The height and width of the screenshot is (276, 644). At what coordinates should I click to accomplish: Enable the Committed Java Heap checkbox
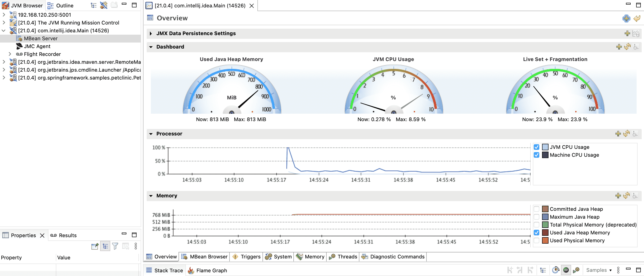click(536, 209)
